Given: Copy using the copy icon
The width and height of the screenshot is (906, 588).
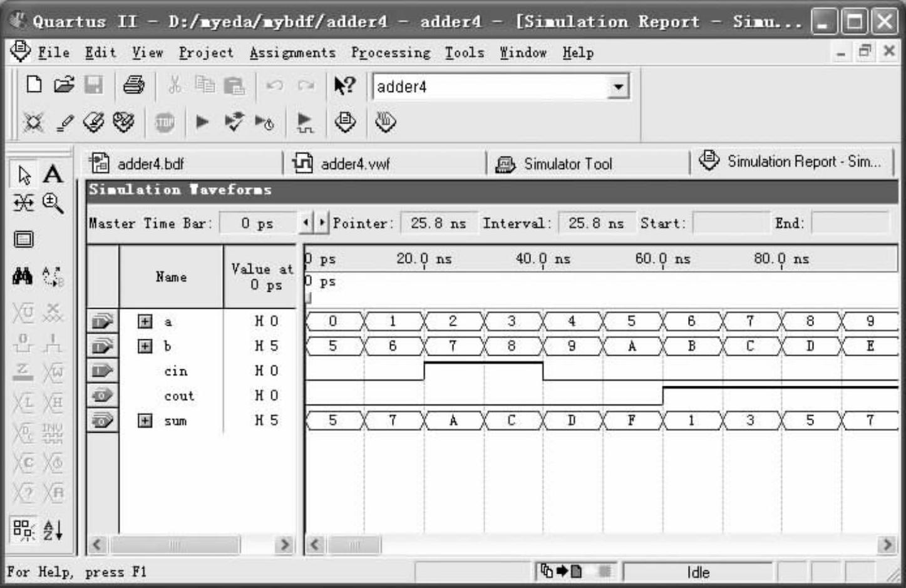Looking at the screenshot, I should [204, 85].
